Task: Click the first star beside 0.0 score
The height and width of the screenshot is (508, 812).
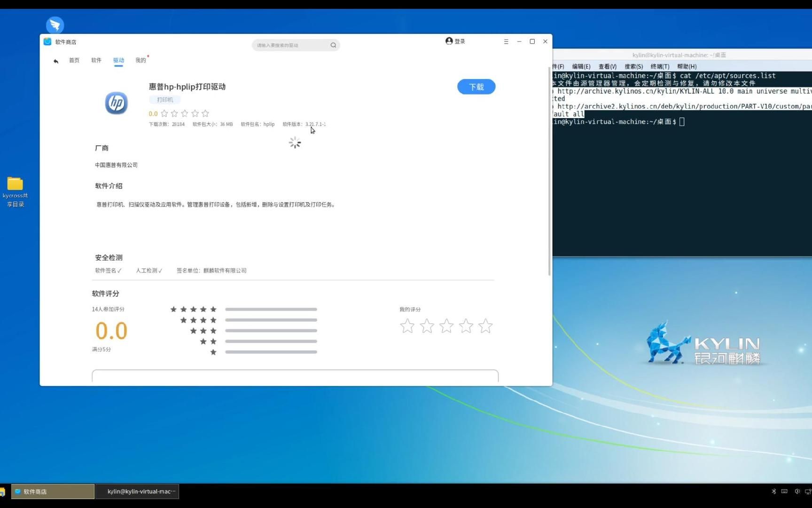Action: [x=164, y=113]
